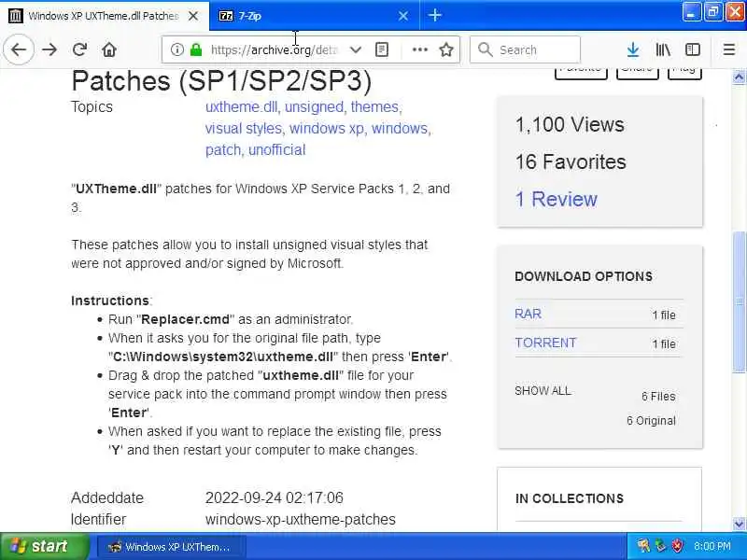The width and height of the screenshot is (747, 560).
Task: Click the first system tray icon
Action: (643, 546)
